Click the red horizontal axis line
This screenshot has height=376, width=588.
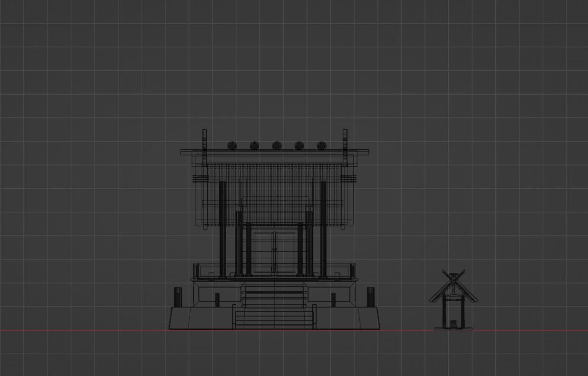tap(95, 328)
